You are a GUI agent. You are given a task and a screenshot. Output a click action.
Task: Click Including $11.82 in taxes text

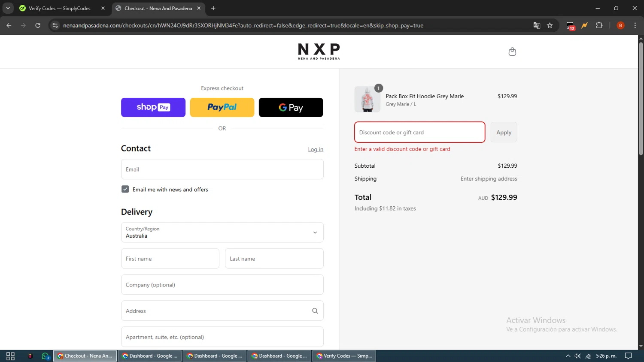click(385, 208)
